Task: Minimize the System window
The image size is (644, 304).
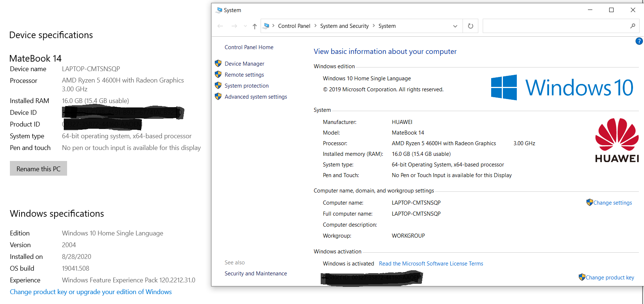Action: click(590, 10)
